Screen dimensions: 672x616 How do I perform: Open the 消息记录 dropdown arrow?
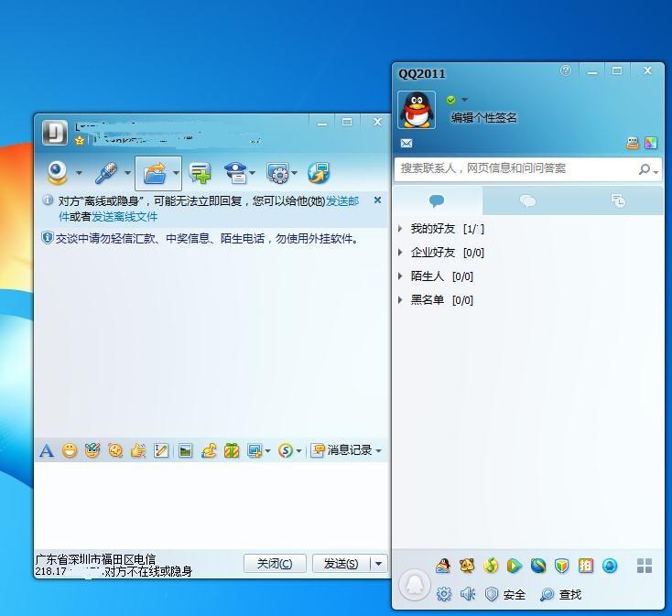click(378, 450)
